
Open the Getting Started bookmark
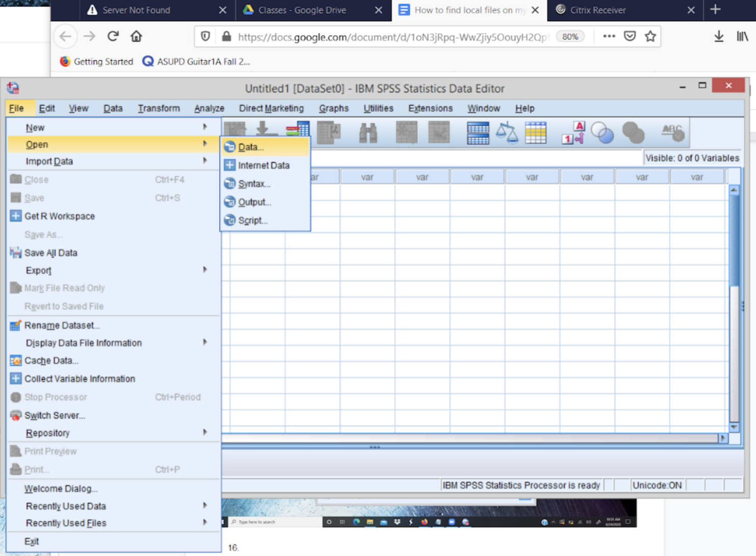pyautogui.click(x=96, y=62)
